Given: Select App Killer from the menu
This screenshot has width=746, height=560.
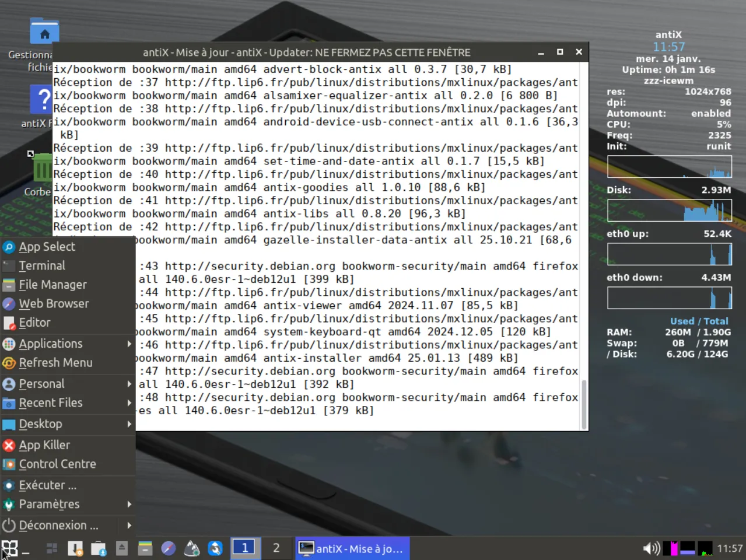Looking at the screenshot, I should (x=44, y=444).
